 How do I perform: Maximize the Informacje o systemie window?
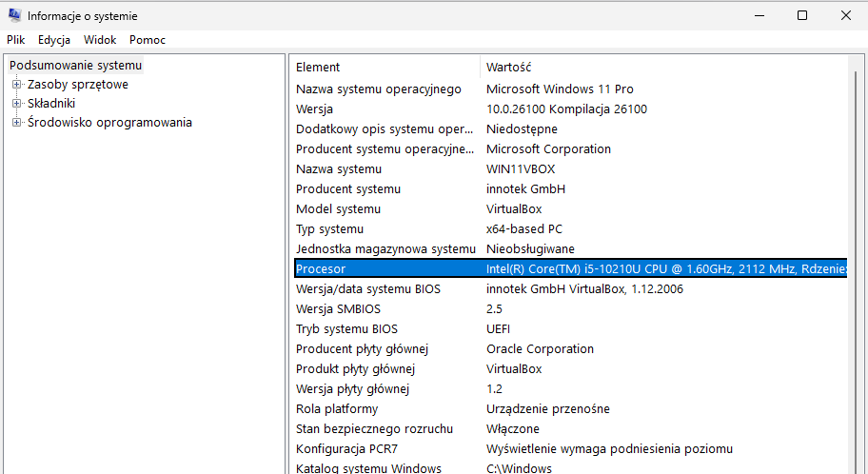802,15
